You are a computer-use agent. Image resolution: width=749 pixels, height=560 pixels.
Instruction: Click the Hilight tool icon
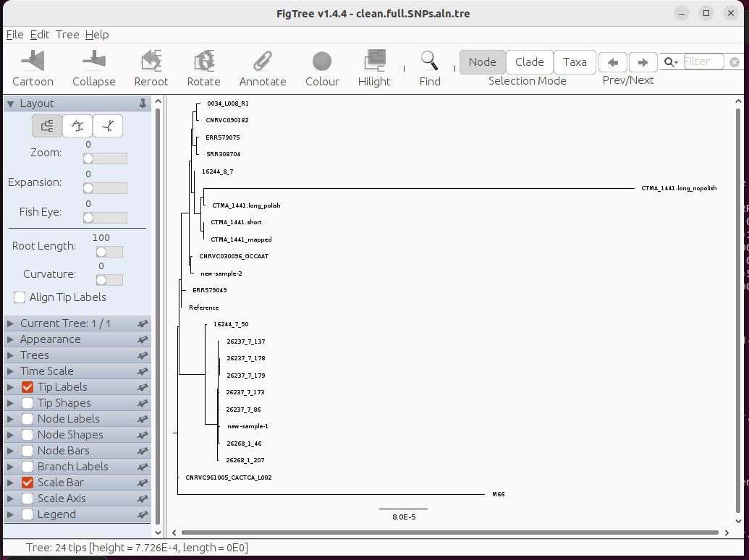[x=375, y=61]
